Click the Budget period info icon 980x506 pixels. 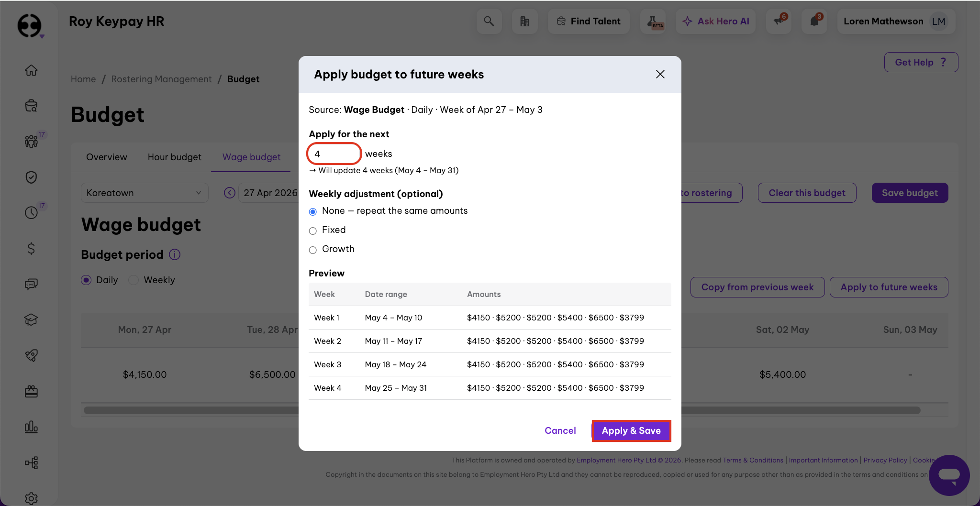[175, 254]
